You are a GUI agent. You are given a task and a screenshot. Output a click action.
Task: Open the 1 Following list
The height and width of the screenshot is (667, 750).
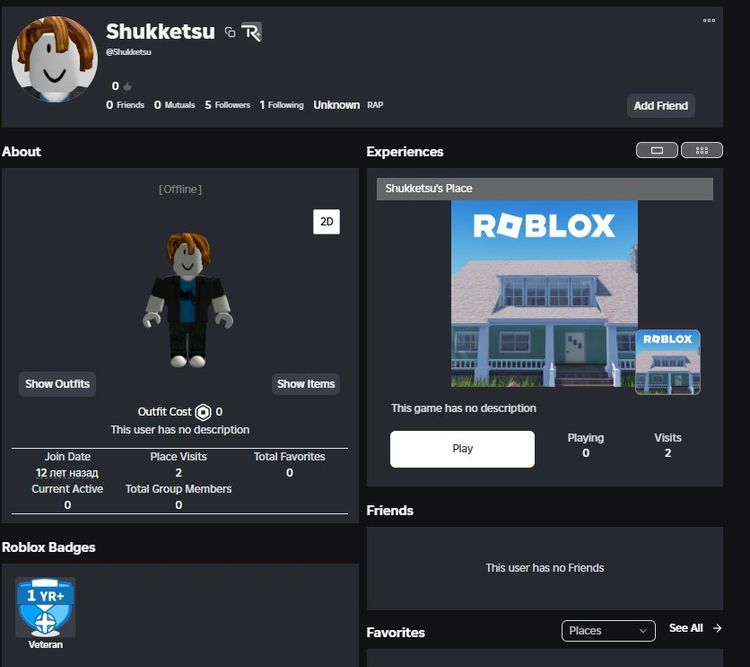pos(281,105)
